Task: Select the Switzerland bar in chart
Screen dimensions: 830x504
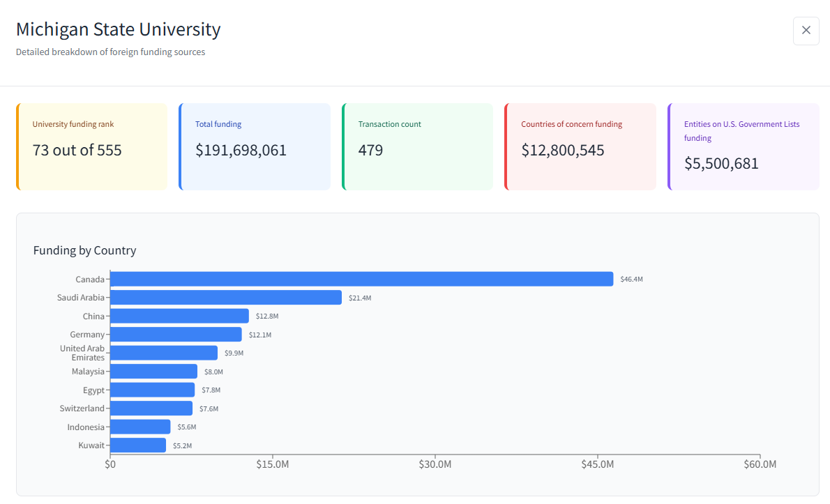Action: (151, 408)
